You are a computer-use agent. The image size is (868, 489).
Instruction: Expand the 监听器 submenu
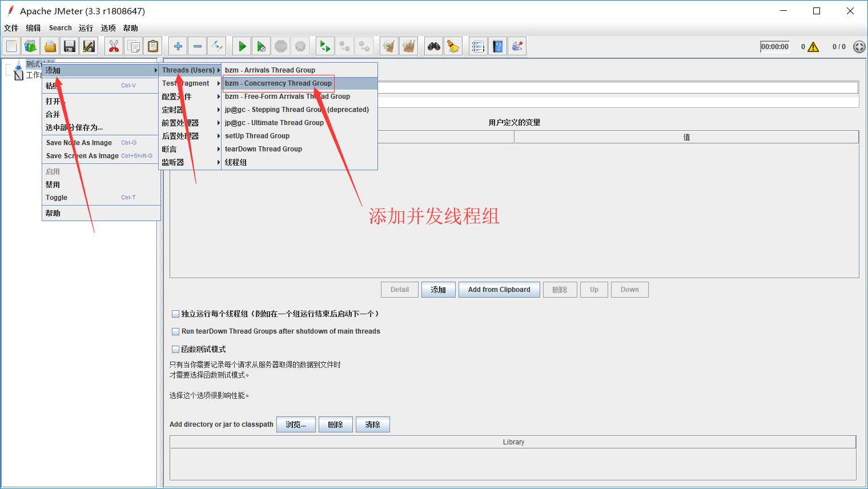click(x=190, y=162)
